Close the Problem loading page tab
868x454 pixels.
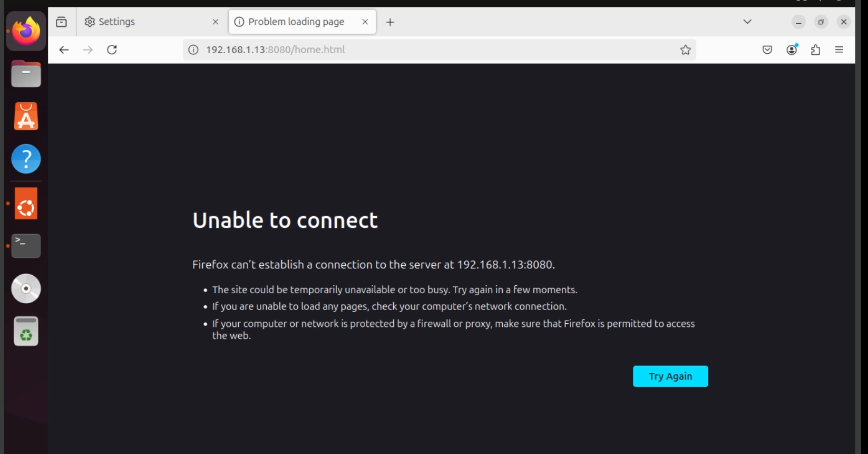(365, 22)
